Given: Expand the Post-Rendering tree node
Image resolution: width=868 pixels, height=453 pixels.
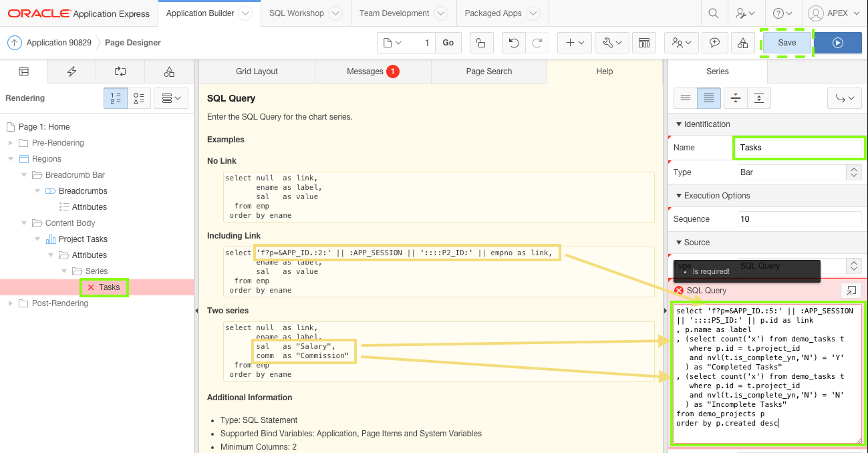Looking at the screenshot, I should point(11,303).
